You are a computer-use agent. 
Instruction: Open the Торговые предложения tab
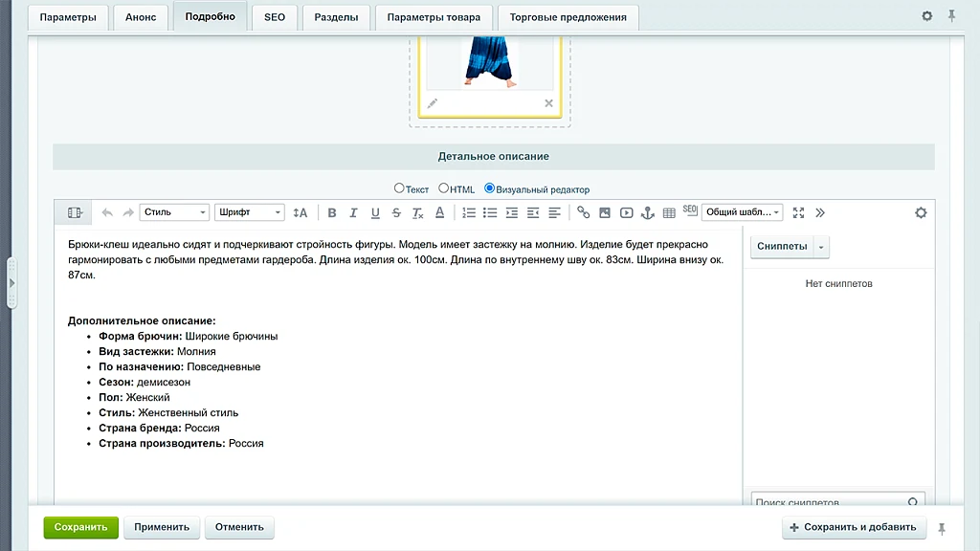[x=568, y=17]
